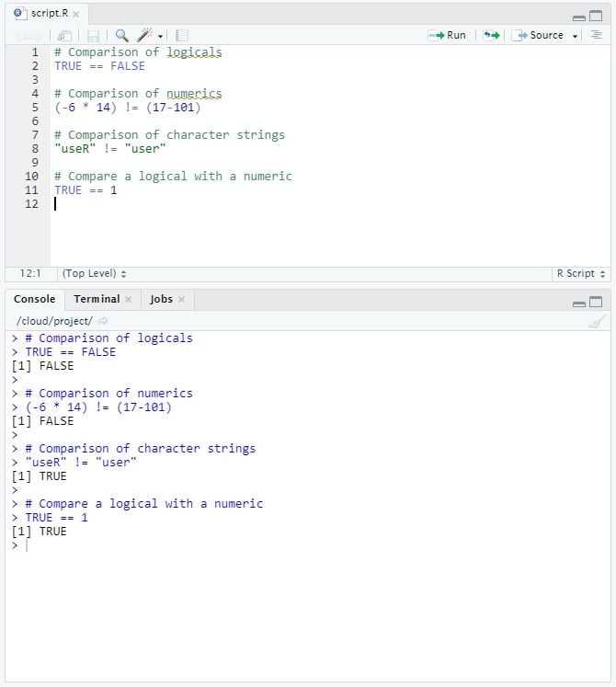The image size is (616, 687).
Task: Click the Find/Replace magnifier icon
Action: tap(121, 35)
